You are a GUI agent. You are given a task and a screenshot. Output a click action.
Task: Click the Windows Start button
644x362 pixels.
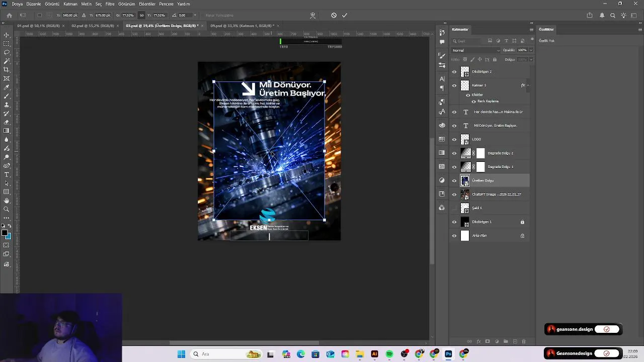pyautogui.click(x=181, y=354)
